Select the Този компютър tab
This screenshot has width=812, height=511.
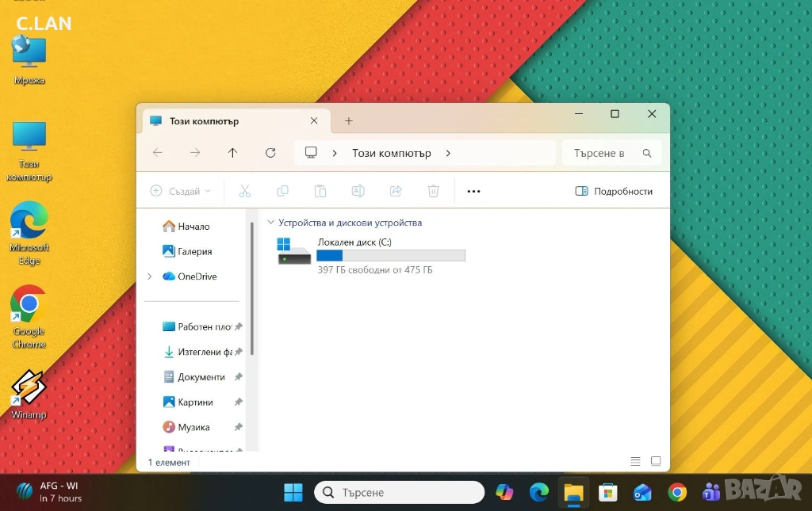point(204,121)
